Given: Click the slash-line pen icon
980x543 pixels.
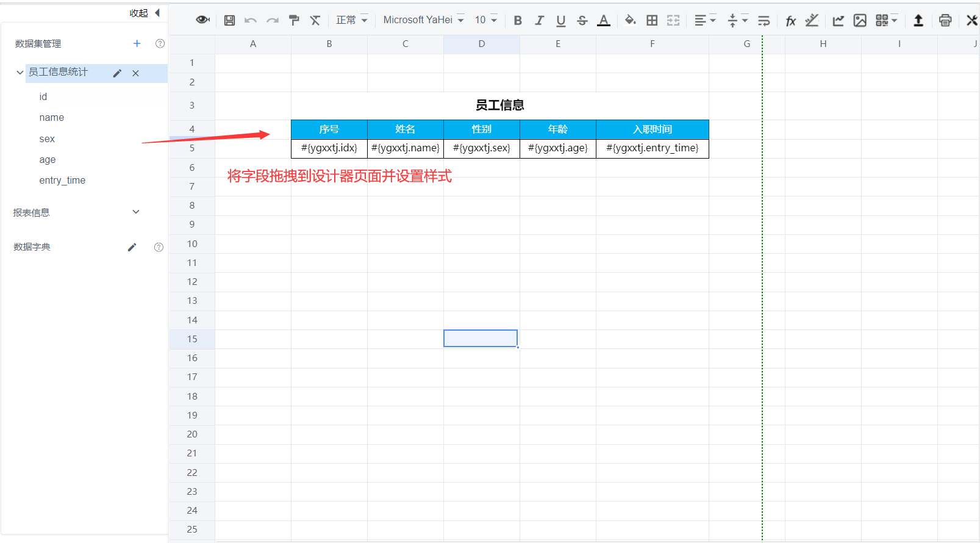Looking at the screenshot, I should 812,20.
